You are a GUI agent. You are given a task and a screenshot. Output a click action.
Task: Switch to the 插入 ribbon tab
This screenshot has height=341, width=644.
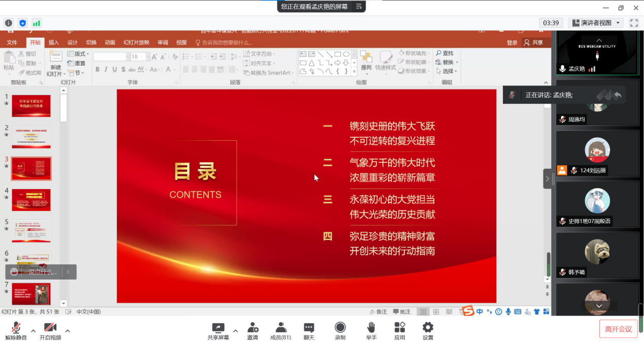[54, 43]
